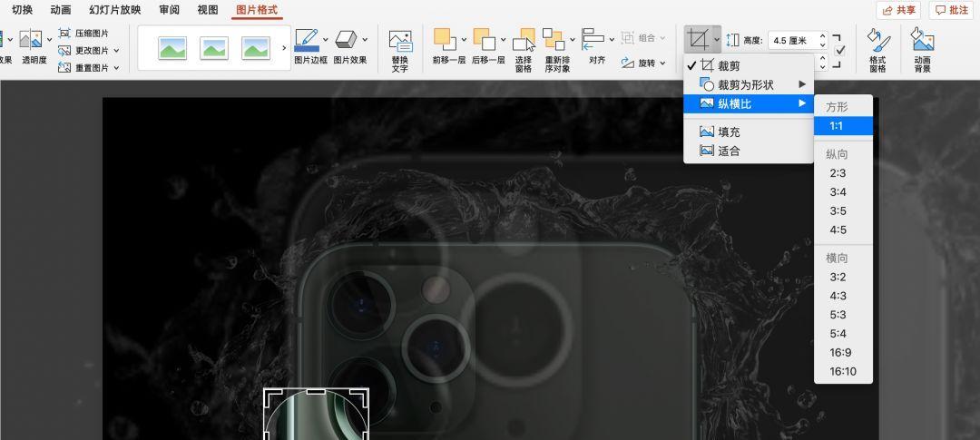Switch to the 切换 tab
This screenshot has height=440, width=980.
click(x=23, y=10)
